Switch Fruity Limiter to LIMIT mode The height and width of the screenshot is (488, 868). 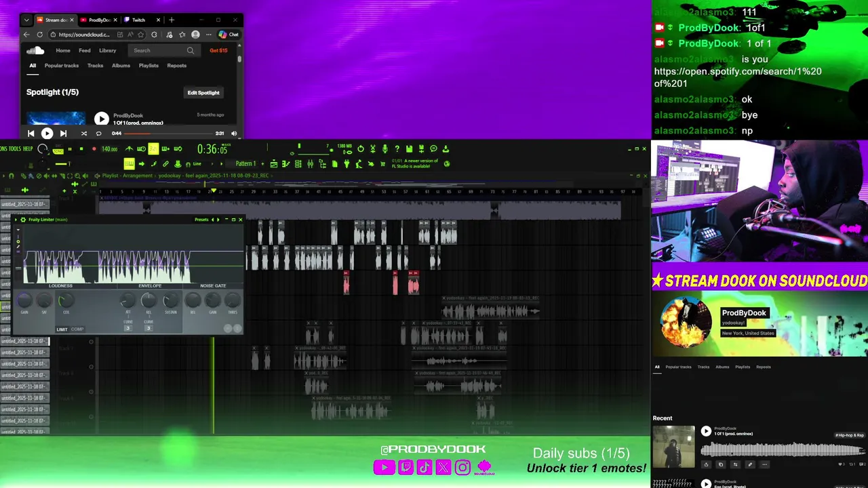[62, 329]
